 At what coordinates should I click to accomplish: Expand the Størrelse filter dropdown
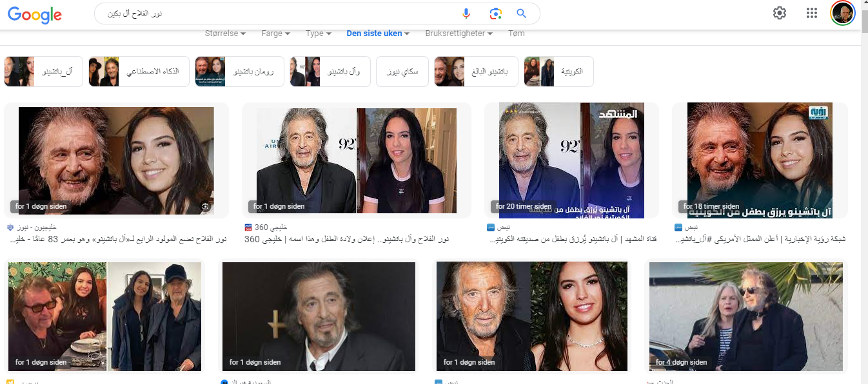(225, 34)
